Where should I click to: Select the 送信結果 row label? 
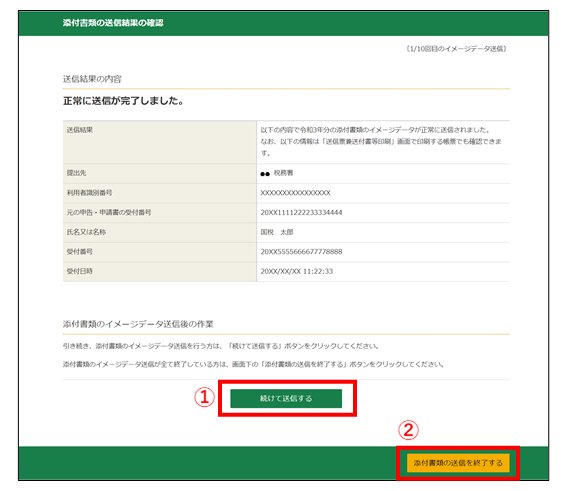(x=80, y=130)
